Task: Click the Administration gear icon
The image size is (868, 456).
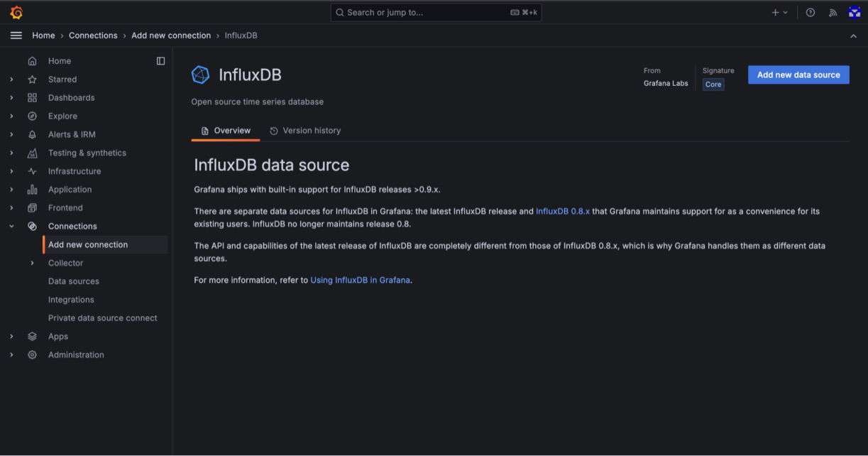Action: tap(32, 354)
